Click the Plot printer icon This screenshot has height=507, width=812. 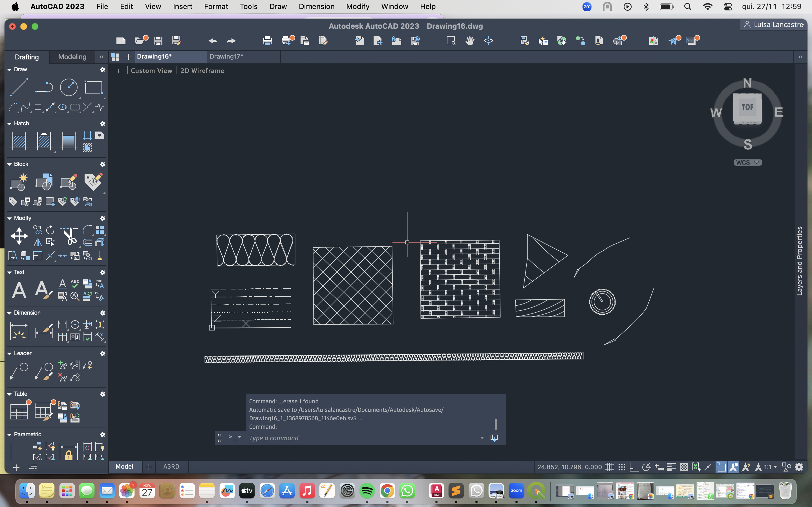267,41
